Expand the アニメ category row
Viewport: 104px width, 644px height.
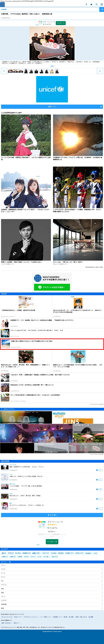click(52, 565)
